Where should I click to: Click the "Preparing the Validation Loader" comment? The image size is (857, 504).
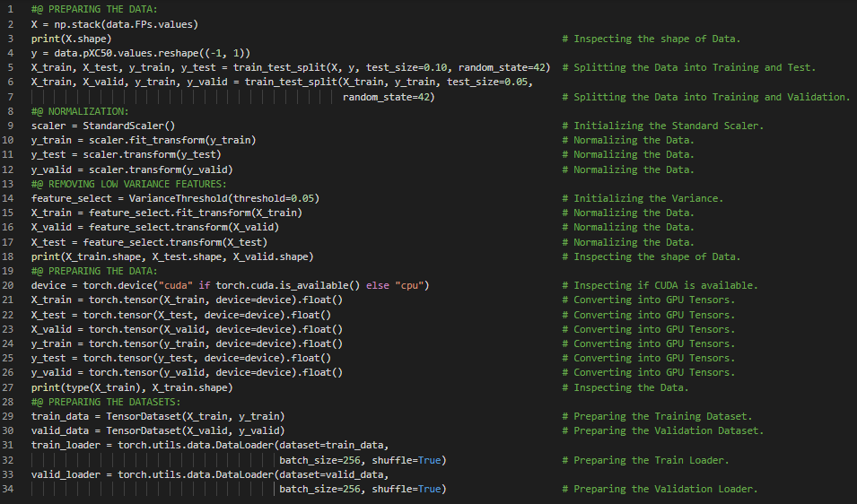tap(665, 489)
